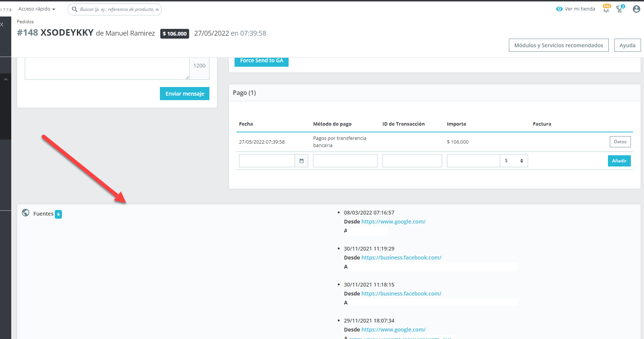Open the currency selector in payment row
The image size is (644, 339).
[514, 161]
